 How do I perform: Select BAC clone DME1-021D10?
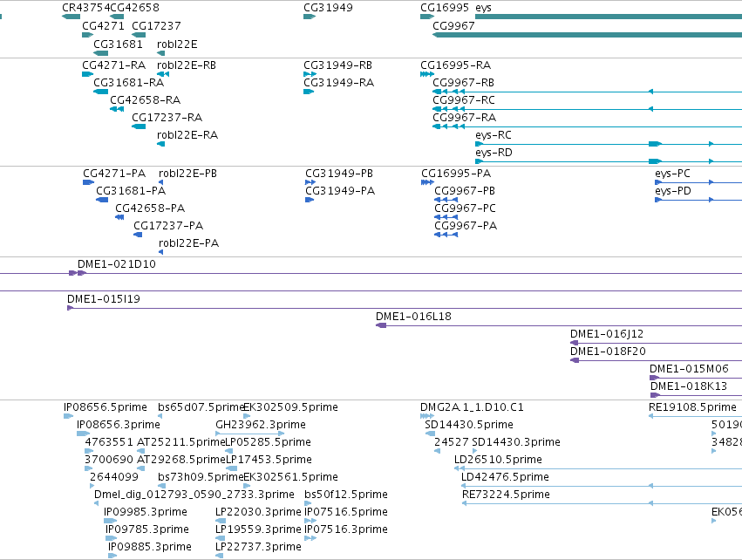point(117,264)
